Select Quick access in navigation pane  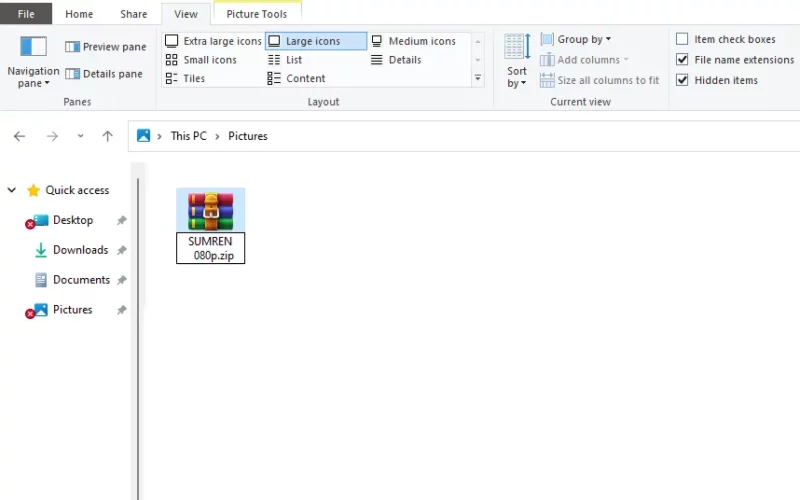pyautogui.click(x=77, y=190)
